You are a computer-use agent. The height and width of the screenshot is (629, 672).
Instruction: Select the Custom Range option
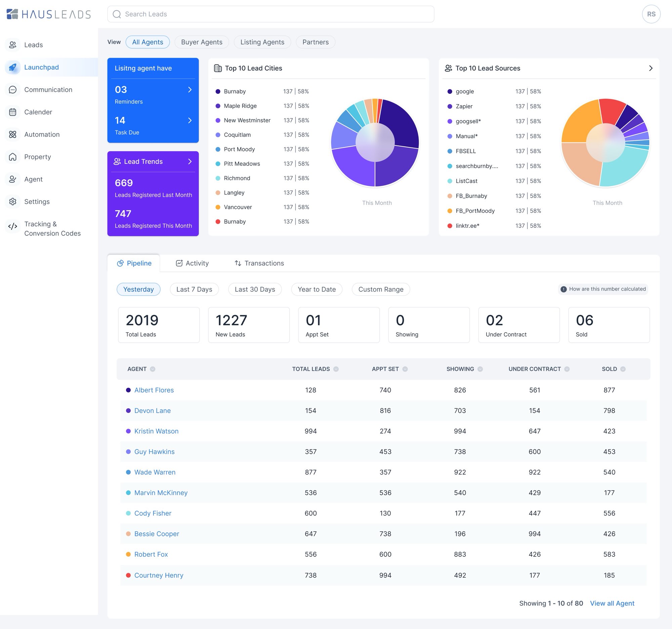pyautogui.click(x=381, y=289)
